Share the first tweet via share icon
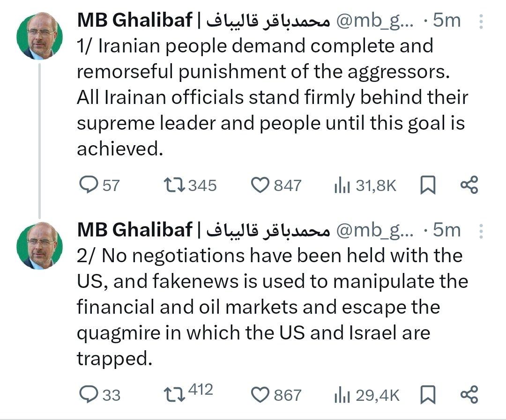 [469, 185]
